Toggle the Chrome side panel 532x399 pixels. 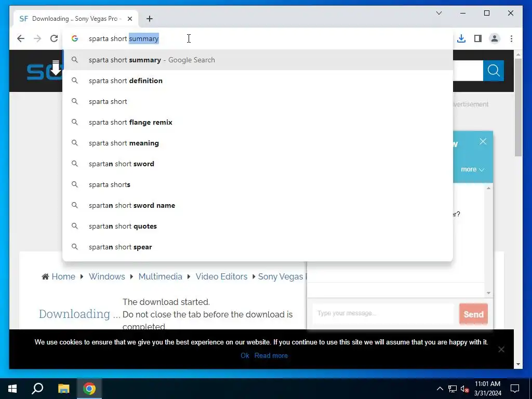pos(478,38)
